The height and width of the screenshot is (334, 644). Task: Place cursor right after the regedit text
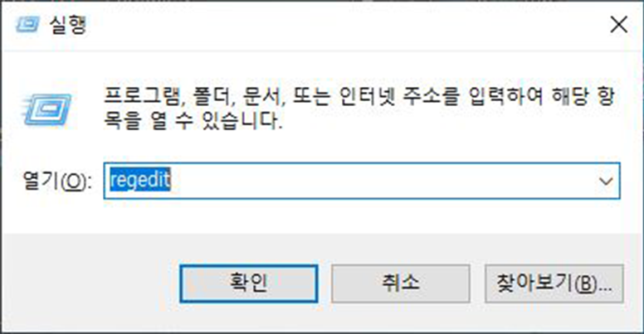point(171,181)
